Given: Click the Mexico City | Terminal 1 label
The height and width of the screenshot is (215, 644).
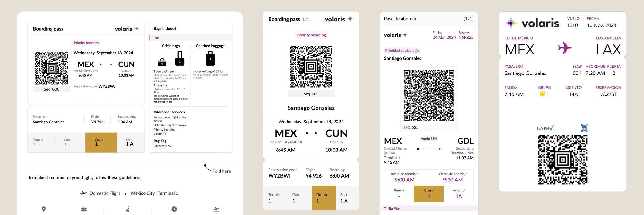Looking at the screenshot, I should (155, 193).
